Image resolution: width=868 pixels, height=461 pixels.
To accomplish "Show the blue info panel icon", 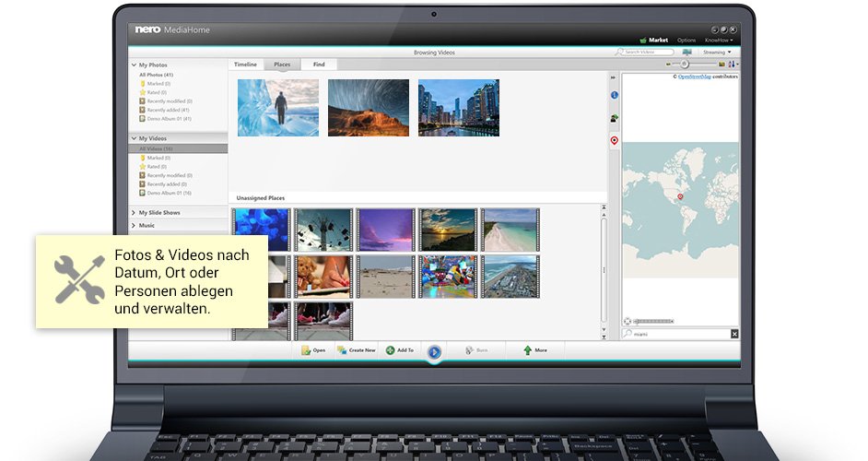I will (x=614, y=95).
